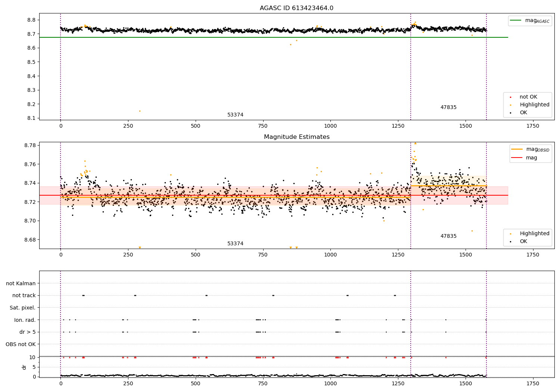The height and width of the screenshot is (392, 560).
Task: Click the 'dr > 5' row label
Action: tap(28, 332)
